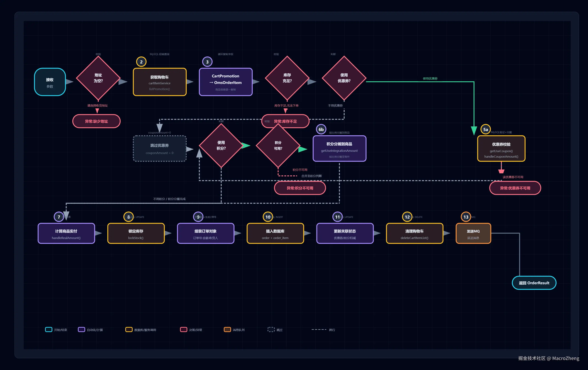Click the 库存不足,无法下单 edge label
588x370 pixels.
tap(286, 105)
